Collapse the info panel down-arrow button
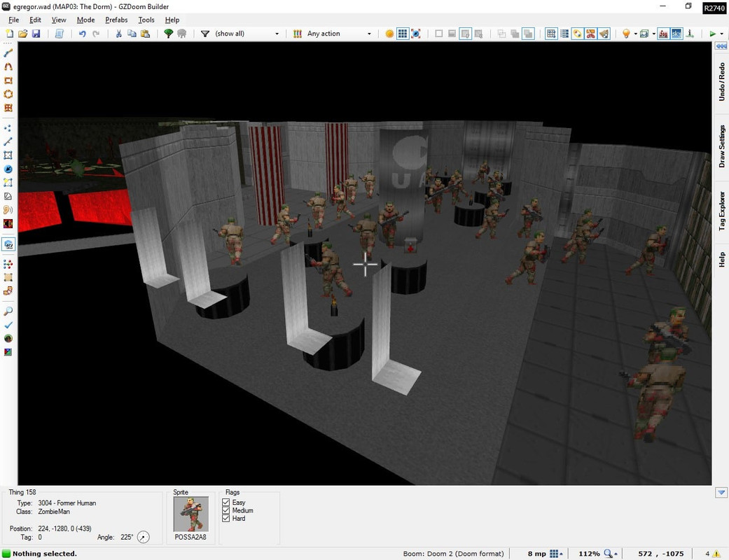729x560 pixels. pos(721,492)
